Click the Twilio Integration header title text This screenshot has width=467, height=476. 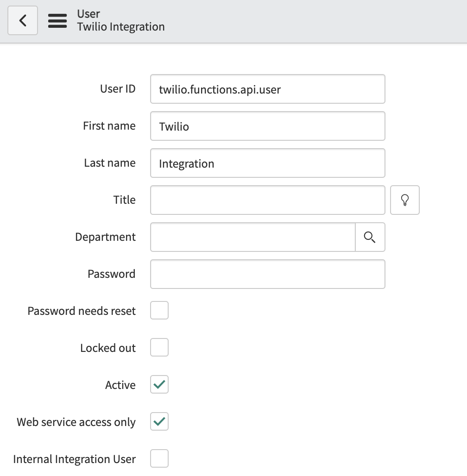coord(121,27)
